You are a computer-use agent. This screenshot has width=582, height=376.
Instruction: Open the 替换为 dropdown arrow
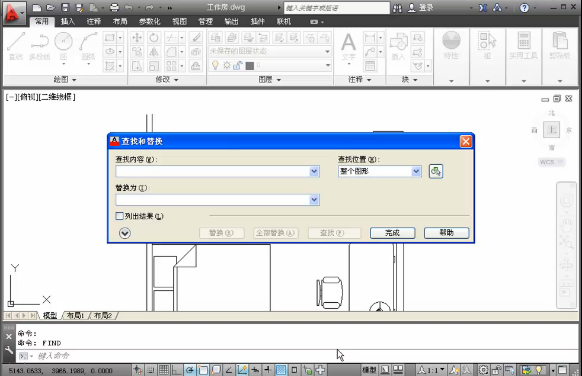point(314,200)
